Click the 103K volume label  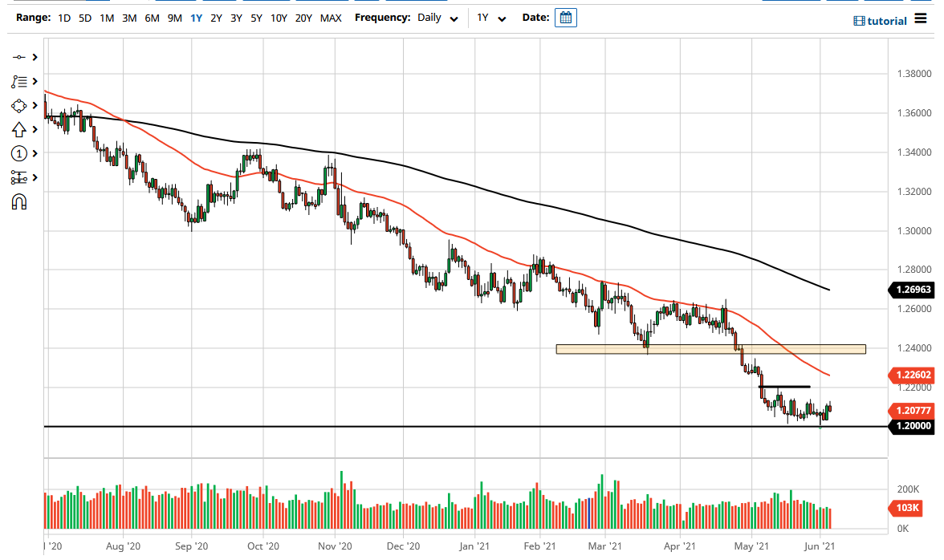coord(906,508)
